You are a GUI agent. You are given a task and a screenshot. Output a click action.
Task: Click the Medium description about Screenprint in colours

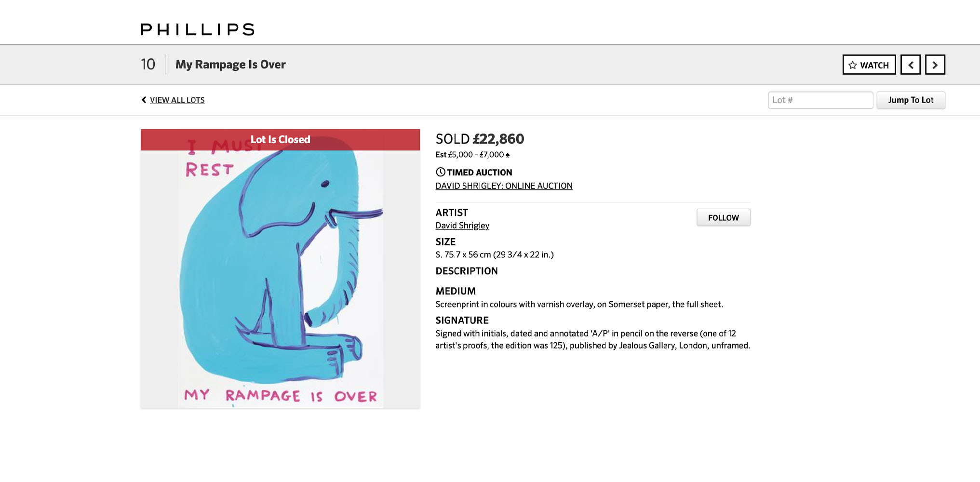pos(579,305)
